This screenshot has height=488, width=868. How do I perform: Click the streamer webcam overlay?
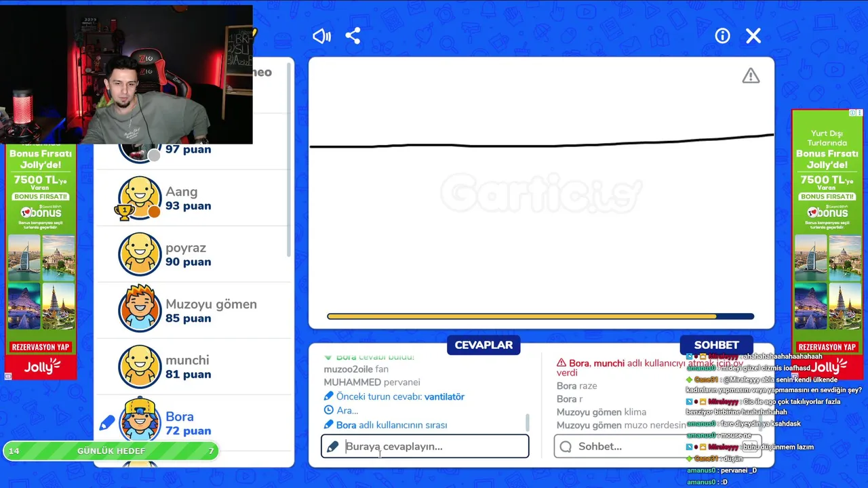[x=126, y=75]
